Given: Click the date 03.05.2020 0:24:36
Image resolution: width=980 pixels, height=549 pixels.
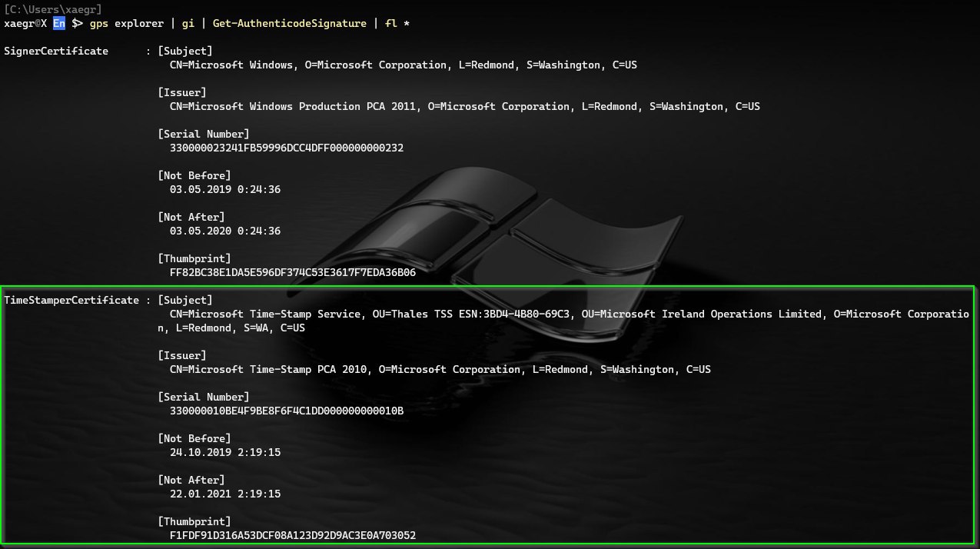Looking at the screenshot, I should pos(225,231).
